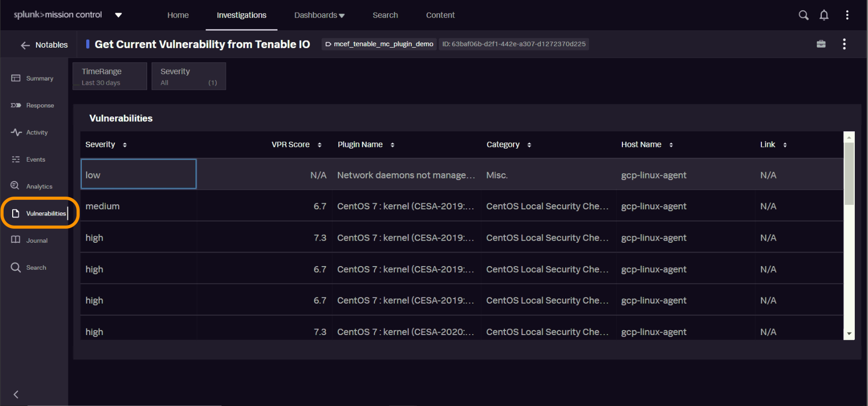Click the Vulnerabilities document icon
The width and height of the screenshot is (868, 406).
point(16,213)
